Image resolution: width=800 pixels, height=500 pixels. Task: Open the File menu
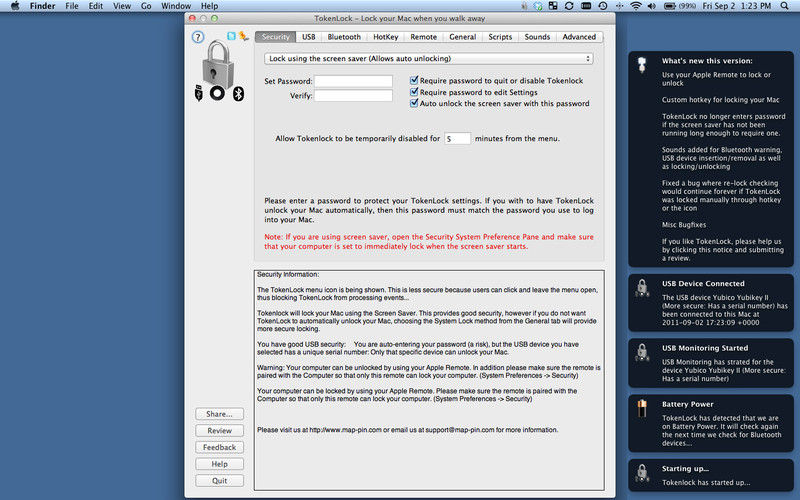tap(72, 6)
